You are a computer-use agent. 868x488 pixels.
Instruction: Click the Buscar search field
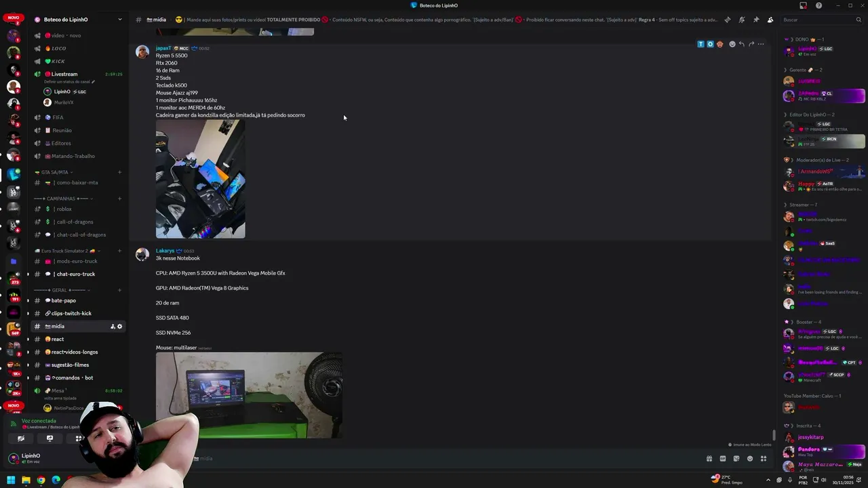pyautogui.click(x=822, y=20)
